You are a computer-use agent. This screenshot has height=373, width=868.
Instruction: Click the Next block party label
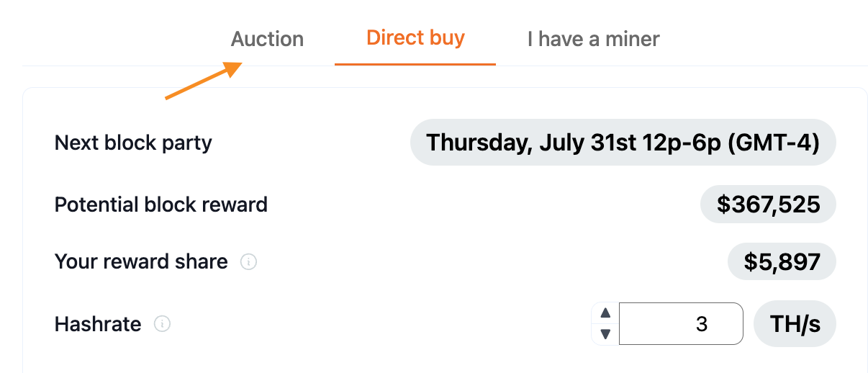pos(133,143)
